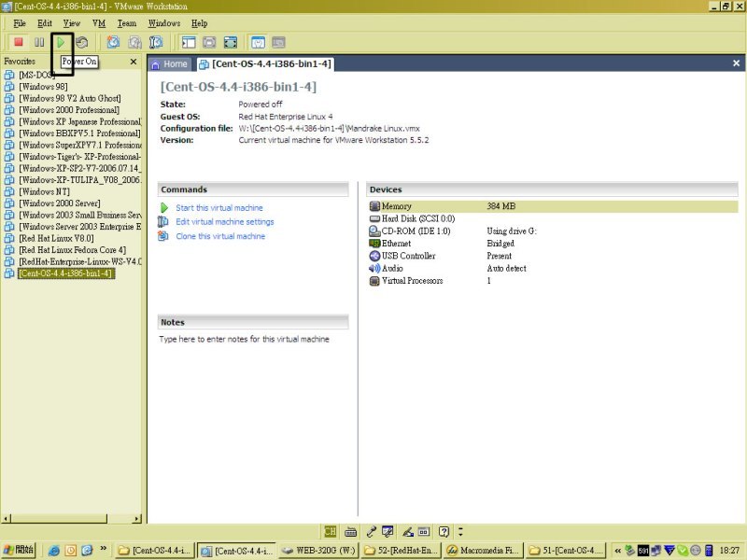The height and width of the screenshot is (560, 747).
Task: Select [Windows NT] in Favorites
Action: pos(44,192)
